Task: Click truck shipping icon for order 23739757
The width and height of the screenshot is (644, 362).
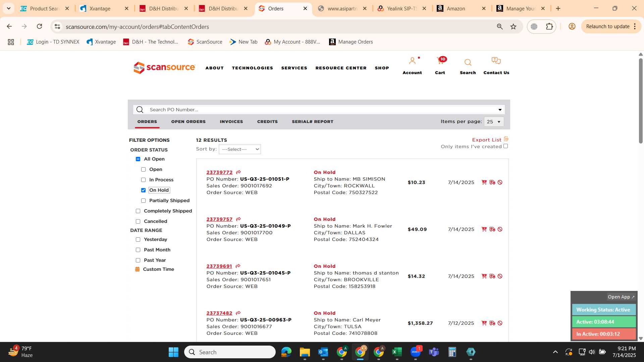Action: 492,229
